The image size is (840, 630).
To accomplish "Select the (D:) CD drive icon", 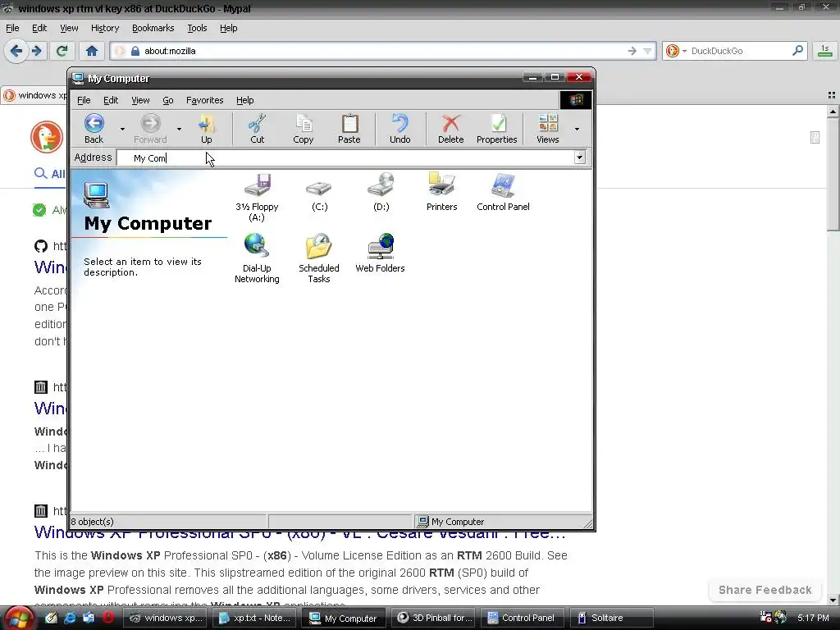I will click(x=381, y=192).
